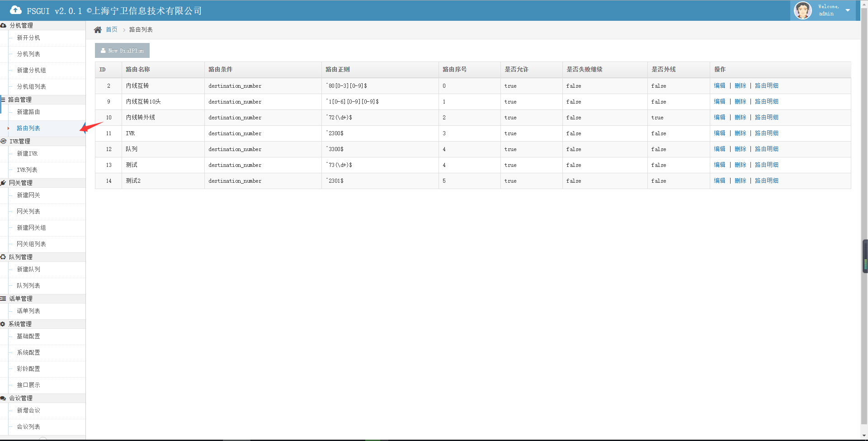This screenshot has width=868, height=441.
Task: Click the 系统管理 gear icon
Action: tap(3, 324)
